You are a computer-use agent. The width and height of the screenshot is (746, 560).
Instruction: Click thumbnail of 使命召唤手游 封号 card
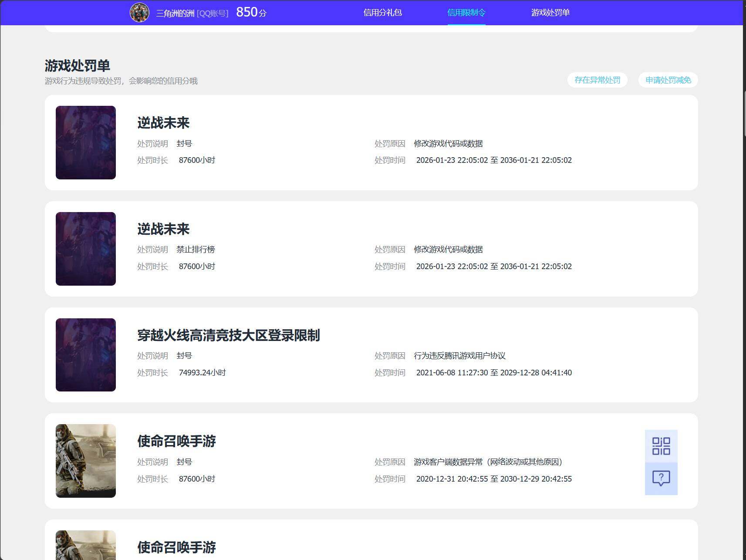[x=86, y=461]
